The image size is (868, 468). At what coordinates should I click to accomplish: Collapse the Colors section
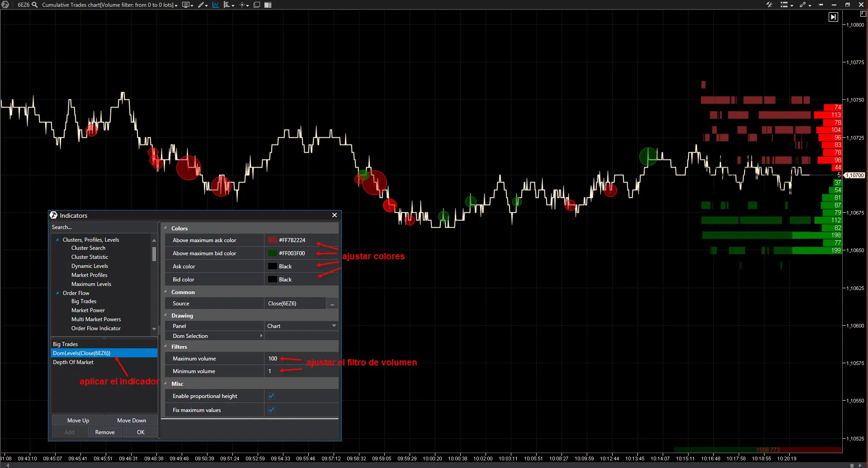tap(165, 228)
